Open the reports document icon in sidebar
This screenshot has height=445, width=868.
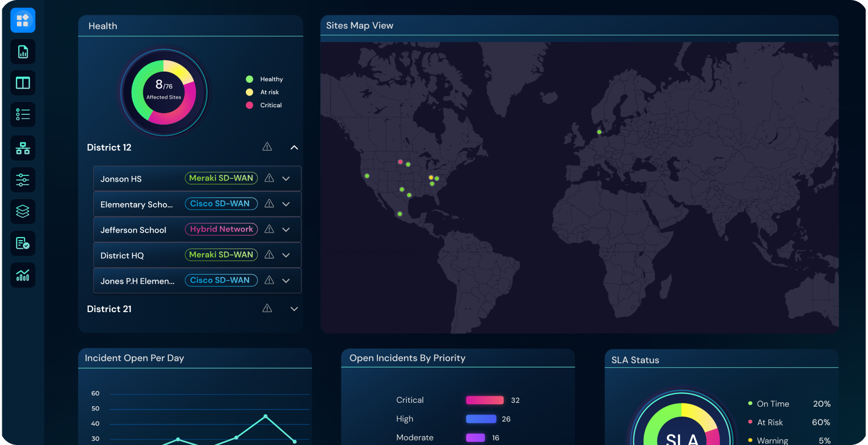pyautogui.click(x=23, y=51)
